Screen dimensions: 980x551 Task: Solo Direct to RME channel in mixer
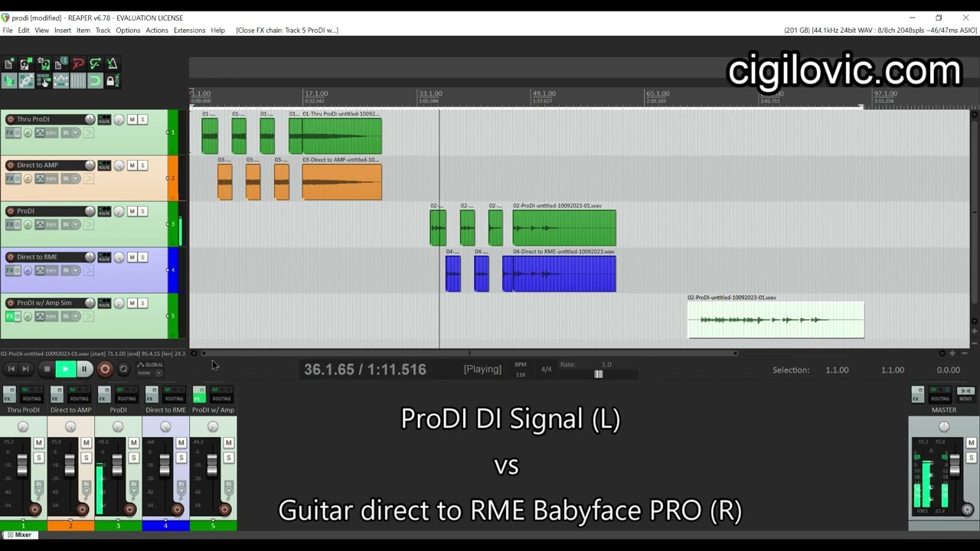pyautogui.click(x=181, y=458)
